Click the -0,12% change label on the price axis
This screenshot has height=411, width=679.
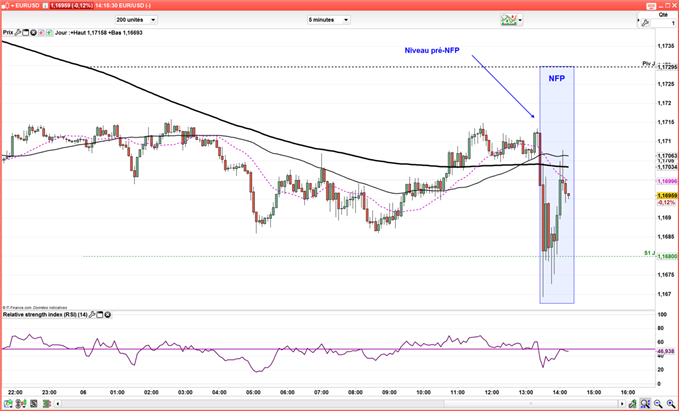point(666,202)
